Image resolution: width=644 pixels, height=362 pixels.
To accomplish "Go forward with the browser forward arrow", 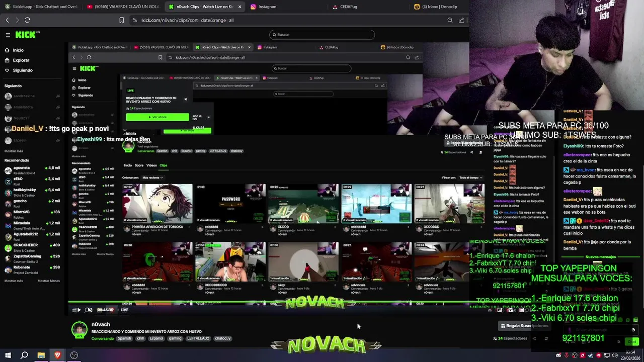I will (17, 20).
